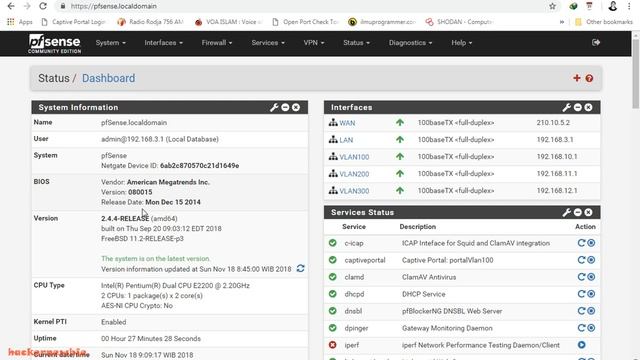Open the Firewall dropdown menu

pyautogui.click(x=217, y=43)
